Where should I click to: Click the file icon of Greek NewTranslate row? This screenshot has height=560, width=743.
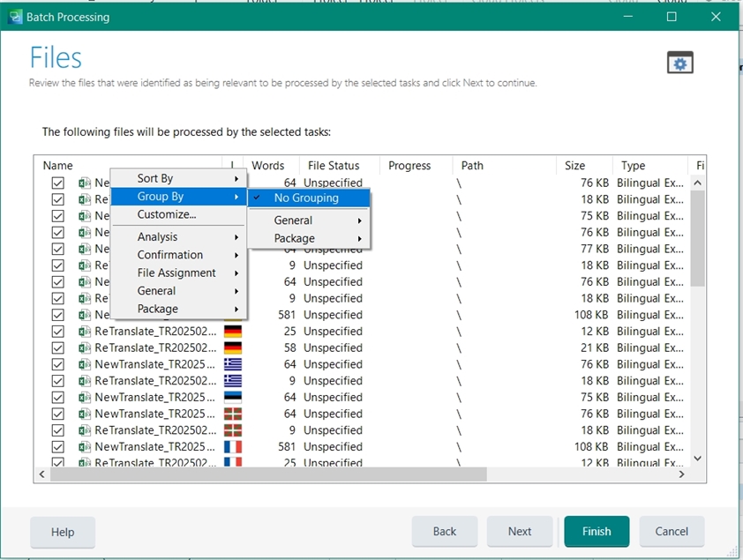pos(85,364)
